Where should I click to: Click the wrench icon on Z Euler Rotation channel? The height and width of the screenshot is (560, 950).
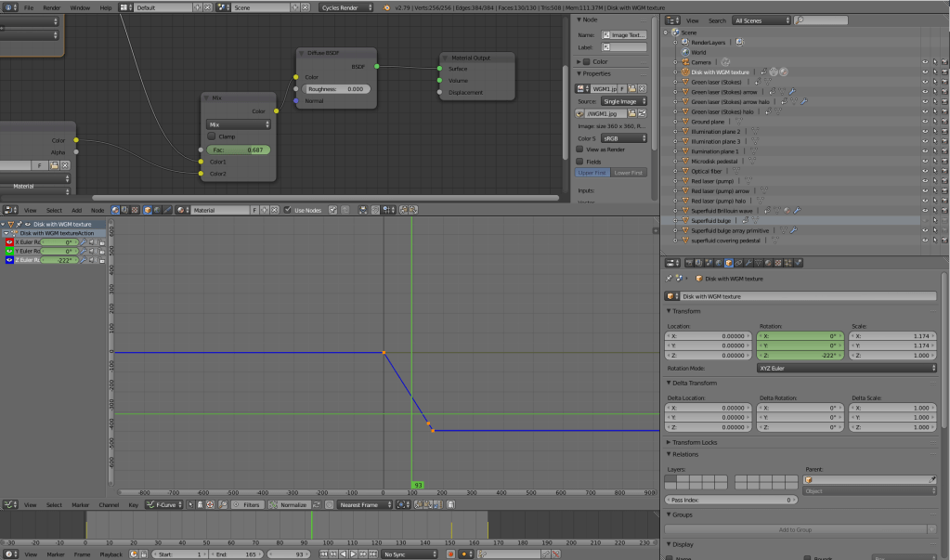83,261
